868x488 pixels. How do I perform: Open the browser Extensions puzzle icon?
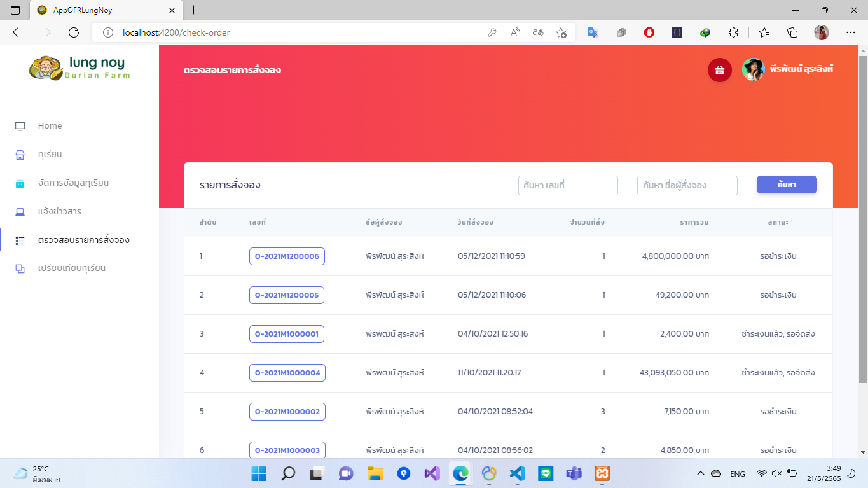[x=733, y=32]
